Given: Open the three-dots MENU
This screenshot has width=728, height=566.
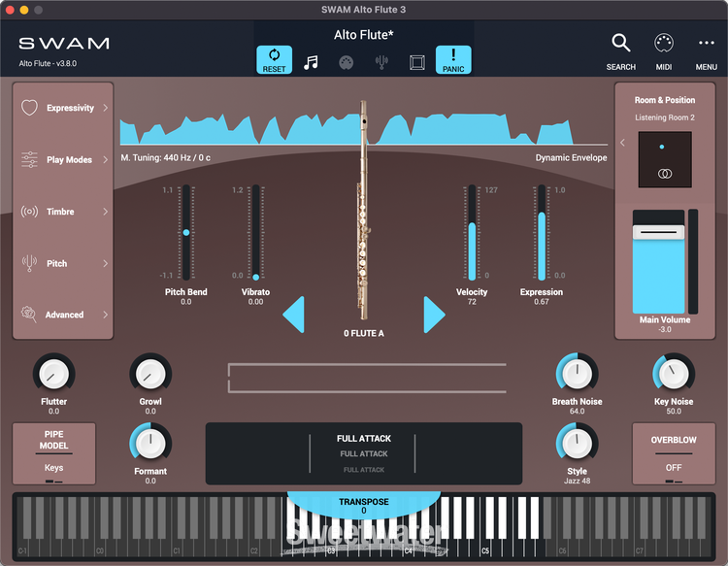Looking at the screenshot, I should point(707,51).
